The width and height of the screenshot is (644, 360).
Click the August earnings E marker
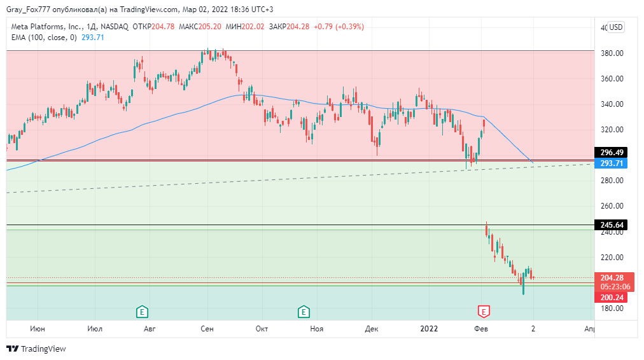point(142,312)
